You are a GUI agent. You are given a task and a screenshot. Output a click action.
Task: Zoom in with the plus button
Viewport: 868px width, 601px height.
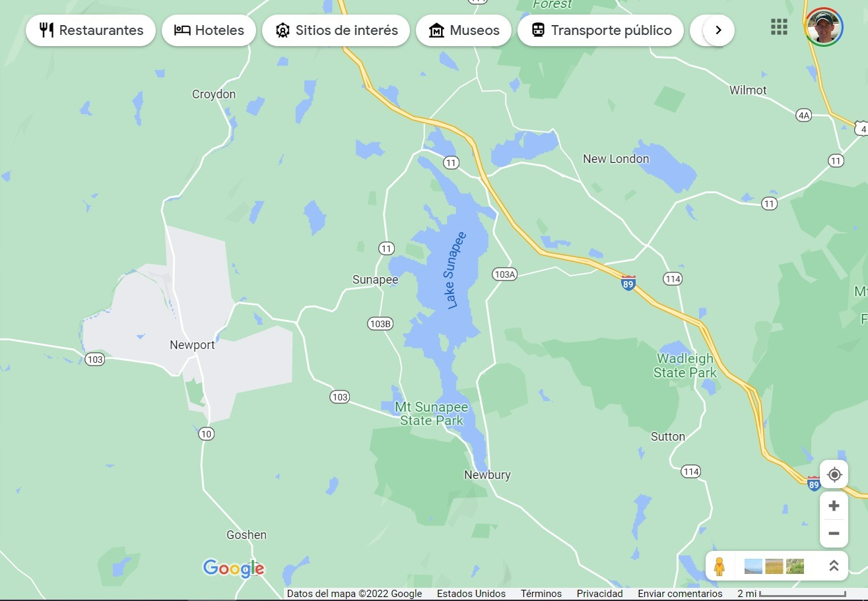click(x=834, y=506)
